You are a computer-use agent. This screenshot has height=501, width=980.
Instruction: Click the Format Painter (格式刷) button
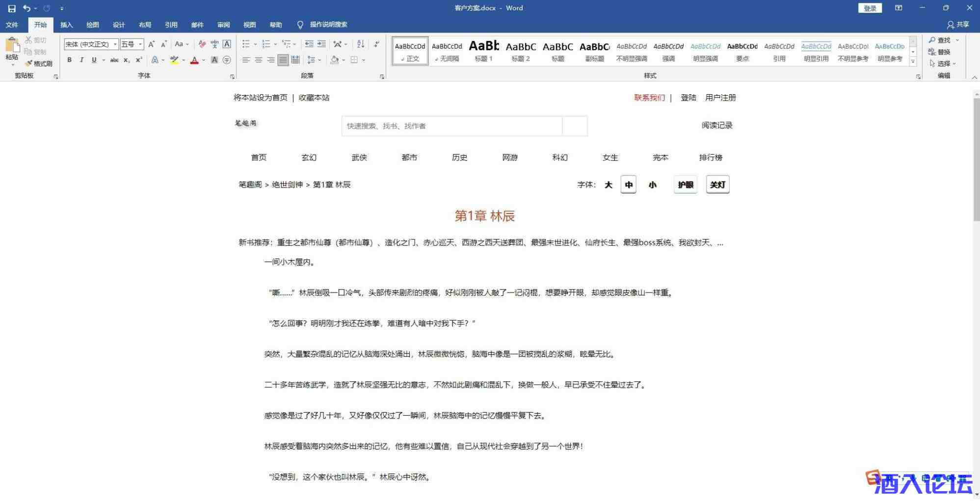pyautogui.click(x=39, y=63)
